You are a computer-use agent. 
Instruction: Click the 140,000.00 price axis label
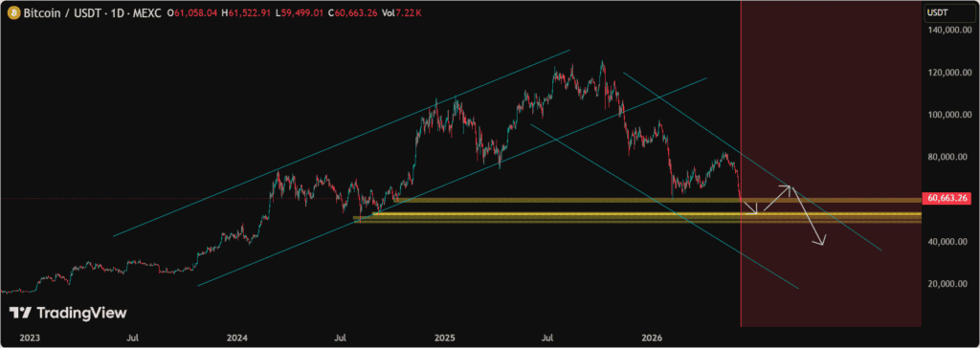[950, 30]
